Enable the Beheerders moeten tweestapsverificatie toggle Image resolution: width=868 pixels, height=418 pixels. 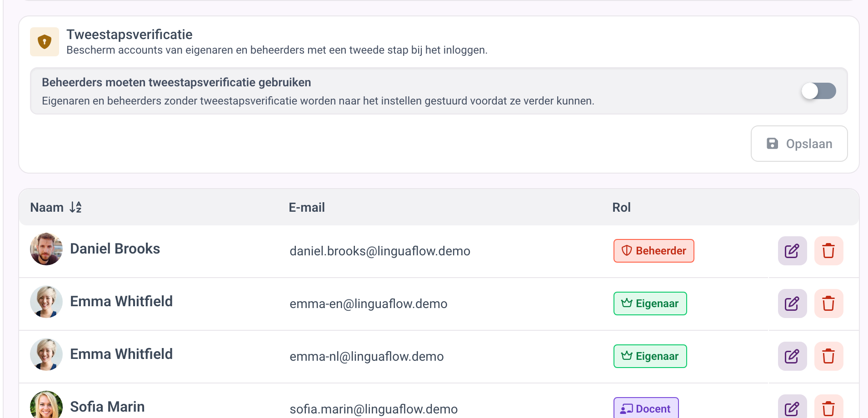pyautogui.click(x=818, y=91)
